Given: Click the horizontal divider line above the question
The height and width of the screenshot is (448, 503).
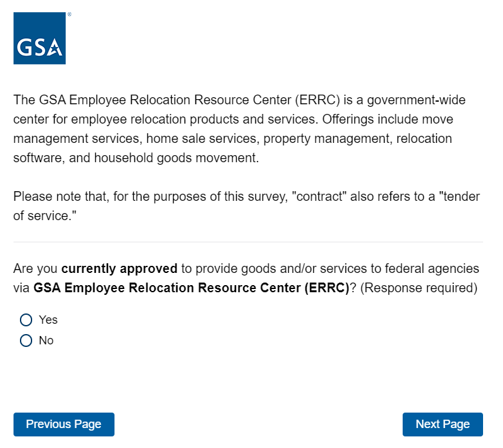Looking at the screenshot, I should point(248,242).
